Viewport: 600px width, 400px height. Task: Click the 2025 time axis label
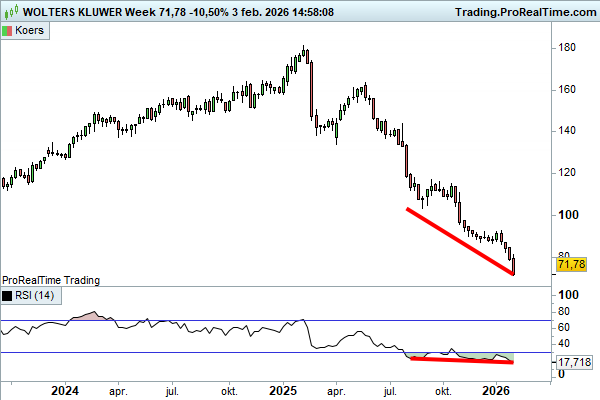pyautogui.click(x=283, y=391)
